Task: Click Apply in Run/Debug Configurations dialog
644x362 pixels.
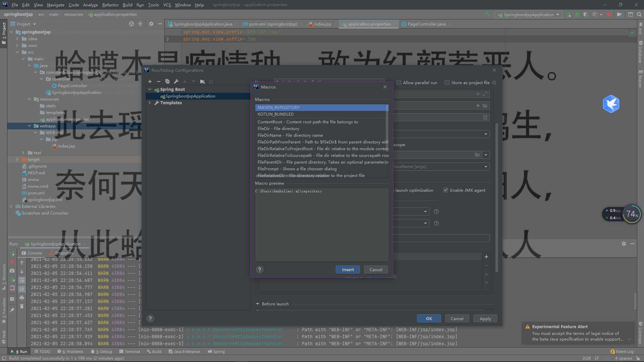Action: coord(485,318)
